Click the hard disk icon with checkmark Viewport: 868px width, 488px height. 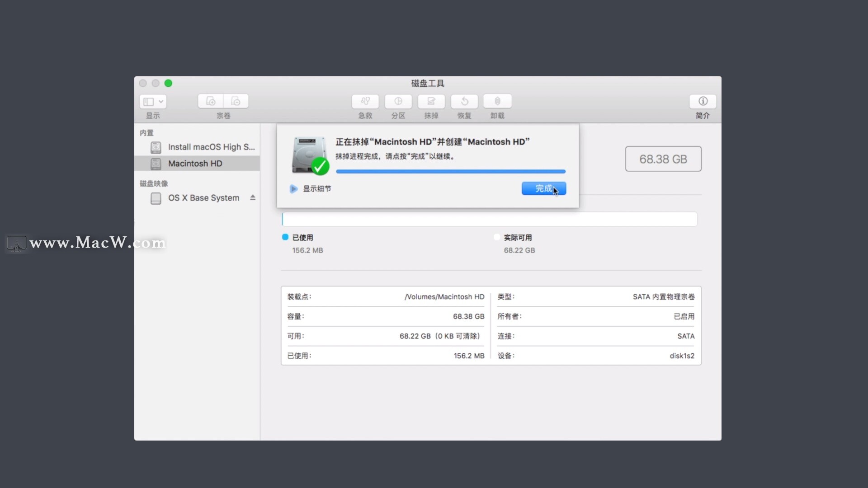(x=310, y=155)
